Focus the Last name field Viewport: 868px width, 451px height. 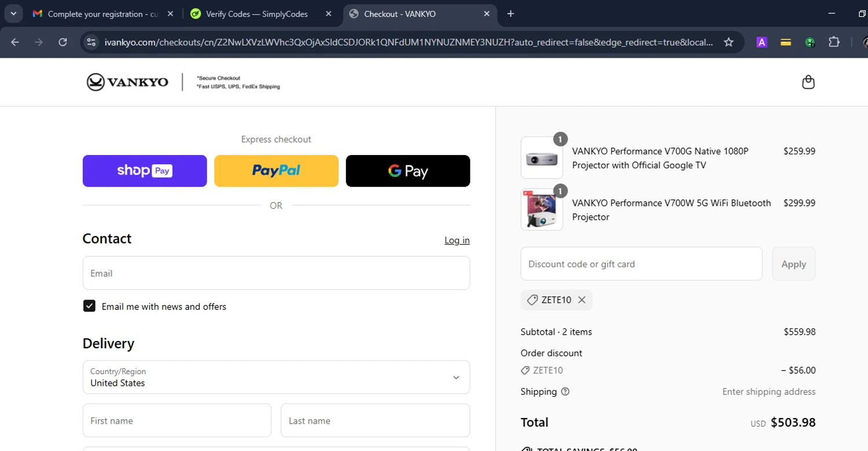coord(375,420)
